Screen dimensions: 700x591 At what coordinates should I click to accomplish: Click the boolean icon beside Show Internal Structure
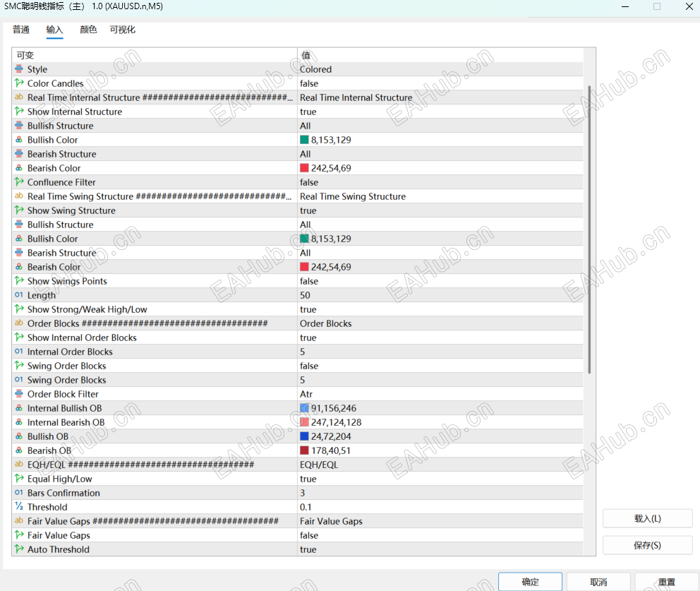click(x=19, y=112)
